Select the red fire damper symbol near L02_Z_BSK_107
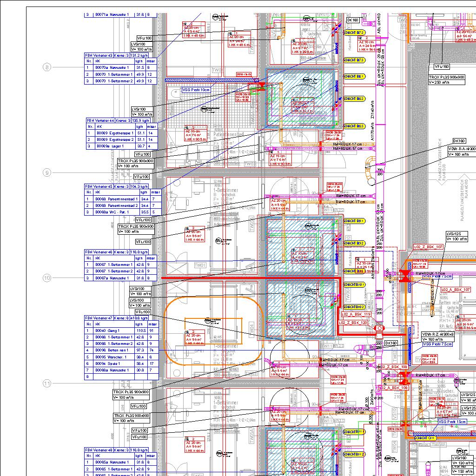476x476 pixels. pos(404,276)
